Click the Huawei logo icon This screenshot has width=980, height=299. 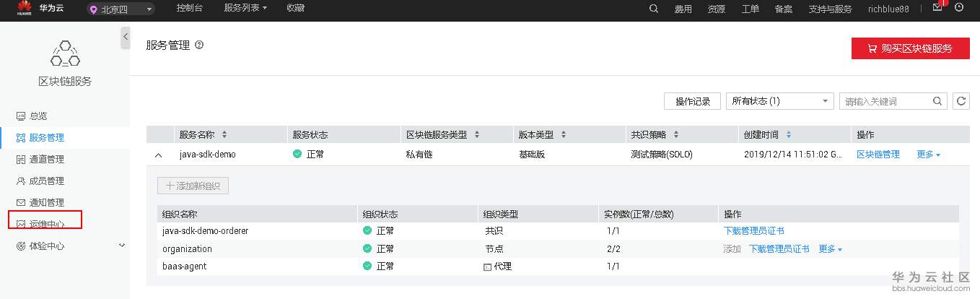[x=24, y=8]
